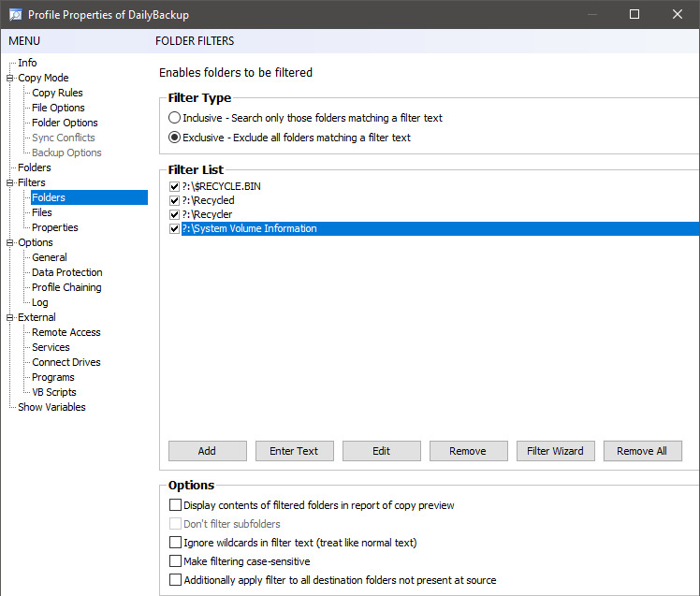Open the Filter Wizard
Screen dimensions: 700x596
point(555,451)
